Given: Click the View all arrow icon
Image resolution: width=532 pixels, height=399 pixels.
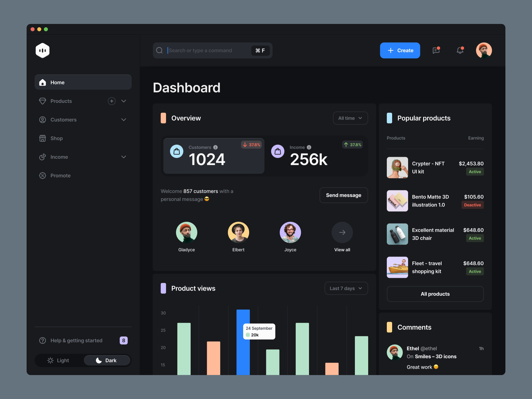Looking at the screenshot, I should (342, 232).
